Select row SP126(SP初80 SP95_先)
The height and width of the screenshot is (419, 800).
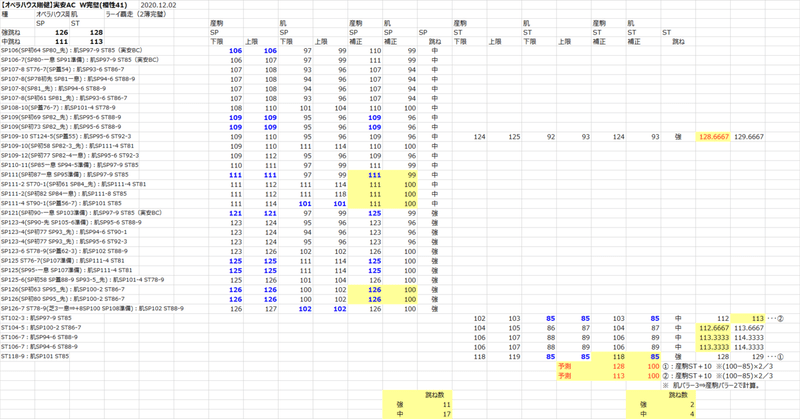click(x=63, y=299)
